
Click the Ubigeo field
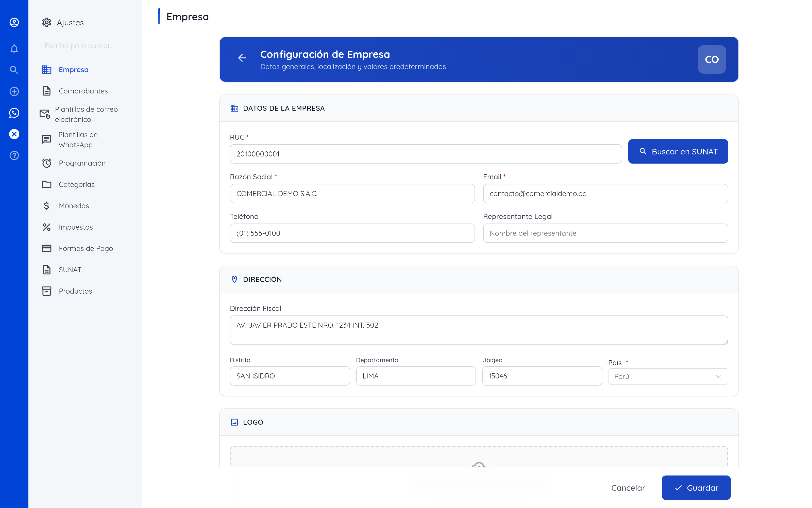(542, 376)
